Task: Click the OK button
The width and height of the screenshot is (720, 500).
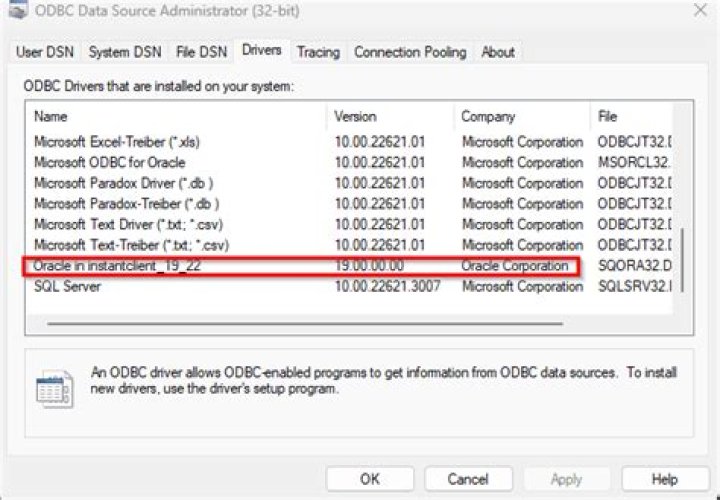Action: (x=370, y=479)
